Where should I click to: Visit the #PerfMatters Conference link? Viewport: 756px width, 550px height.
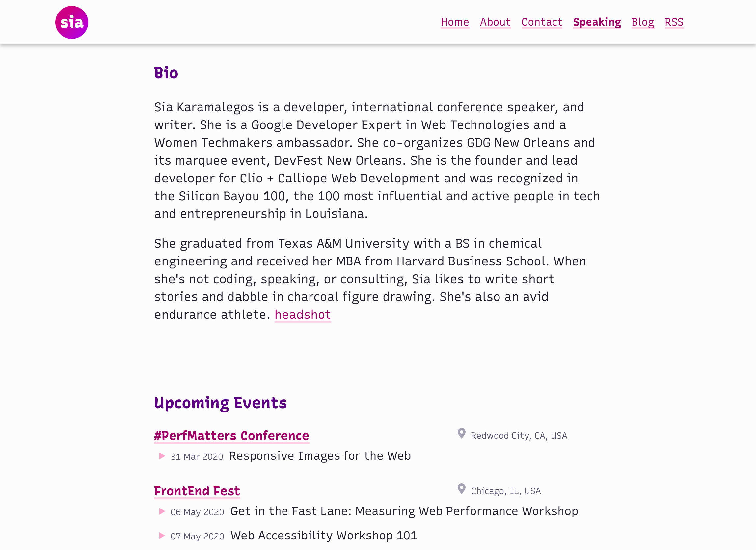(231, 436)
